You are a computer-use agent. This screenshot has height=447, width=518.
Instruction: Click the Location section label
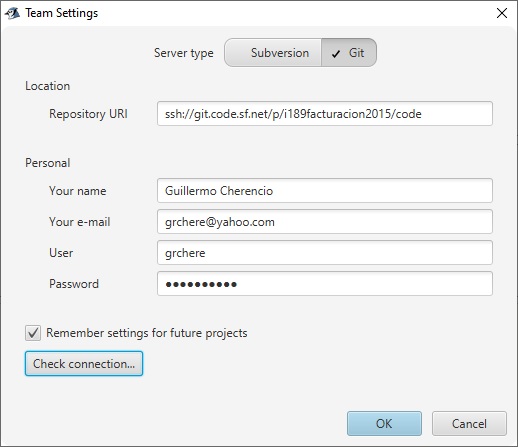pyautogui.click(x=48, y=86)
